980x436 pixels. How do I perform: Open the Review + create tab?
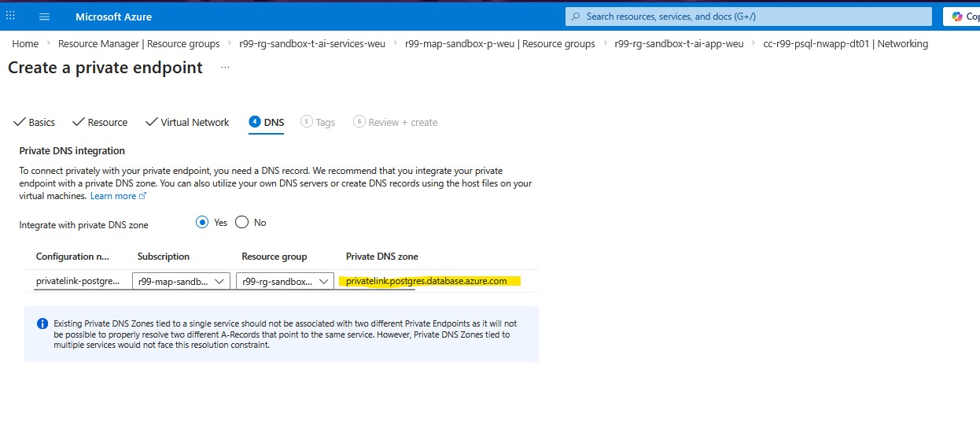pos(396,122)
